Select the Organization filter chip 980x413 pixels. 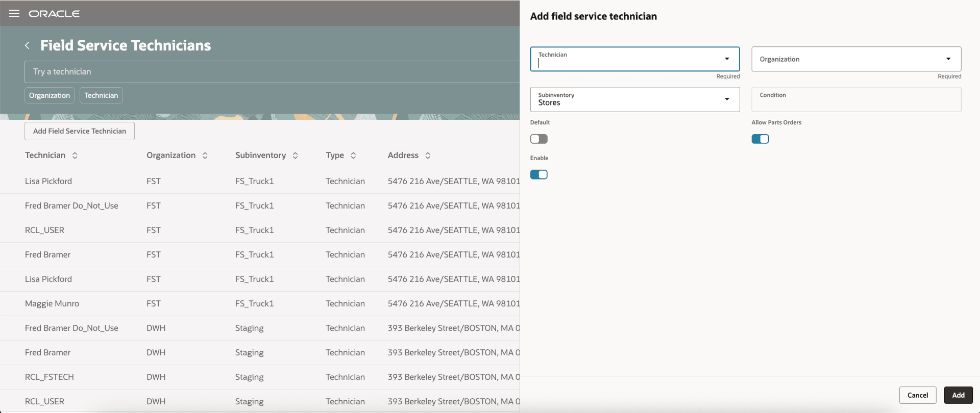coord(50,95)
